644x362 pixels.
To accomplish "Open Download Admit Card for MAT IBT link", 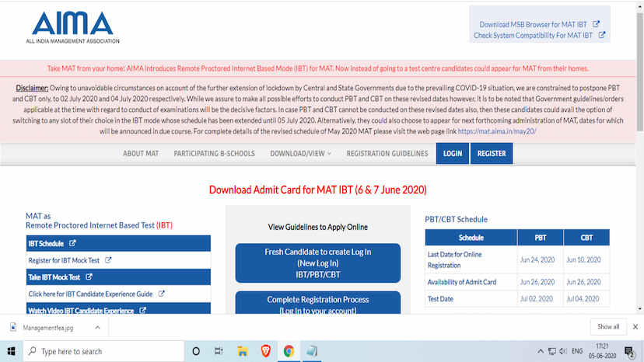I will coord(318,190).
